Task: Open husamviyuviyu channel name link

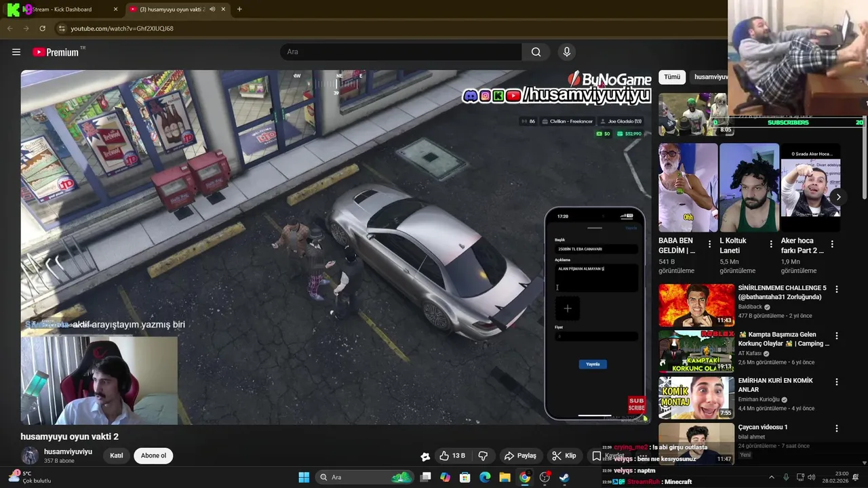Action: click(68, 451)
